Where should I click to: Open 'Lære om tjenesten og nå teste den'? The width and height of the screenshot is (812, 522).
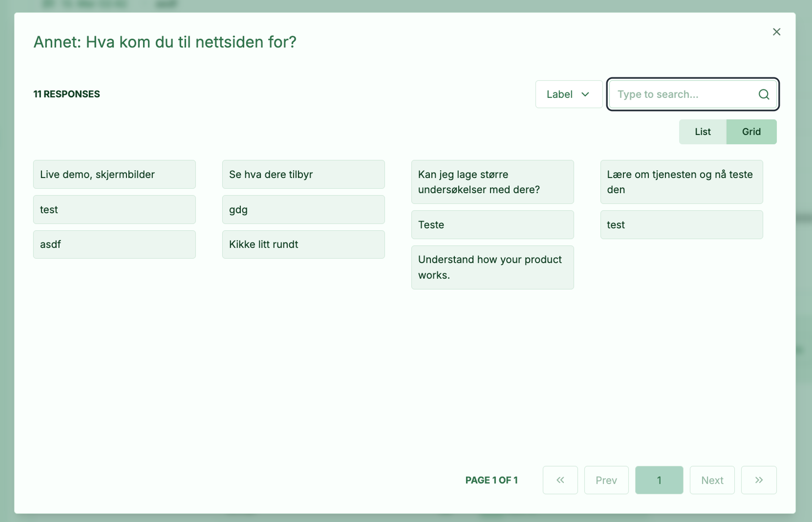click(x=682, y=182)
